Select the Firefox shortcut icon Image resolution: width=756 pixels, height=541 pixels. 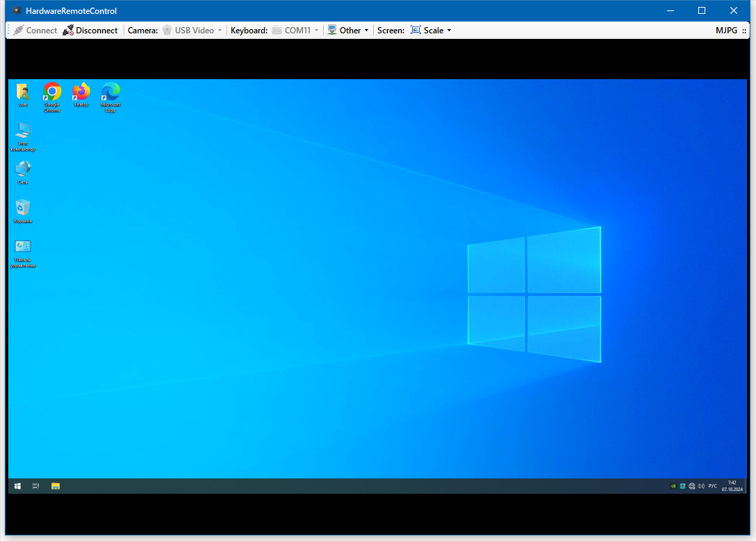tap(81, 95)
